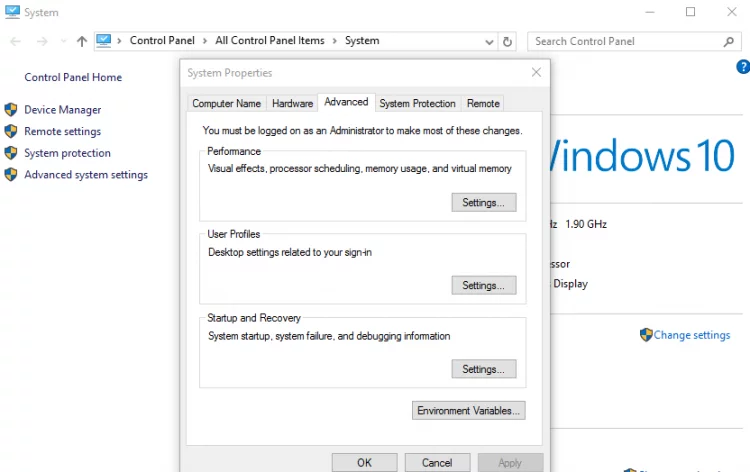Go up one level with Up arrow
Image resolution: width=750 pixels, height=472 pixels.
(x=82, y=42)
